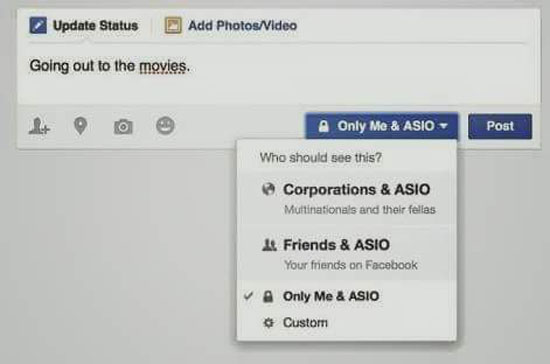Image resolution: width=550 pixels, height=364 pixels.
Task: Open the Only Me & ASIO audience dropdown arrow
Action: tap(444, 126)
